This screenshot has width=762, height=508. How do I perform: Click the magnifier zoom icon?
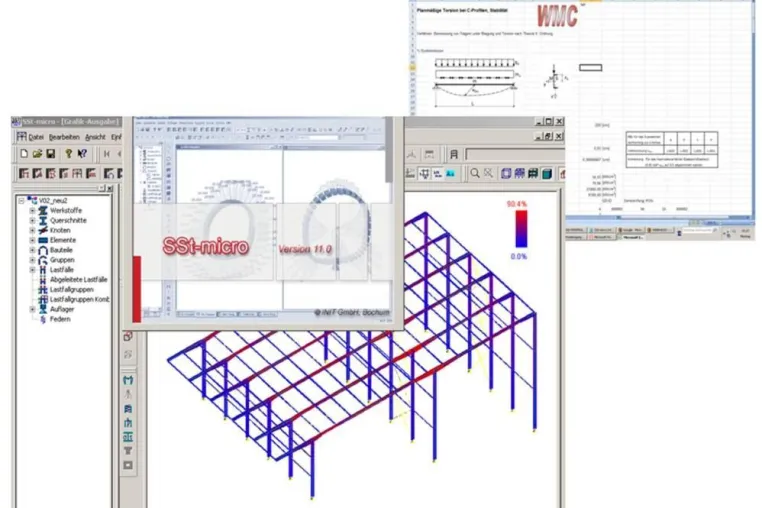tap(475, 173)
